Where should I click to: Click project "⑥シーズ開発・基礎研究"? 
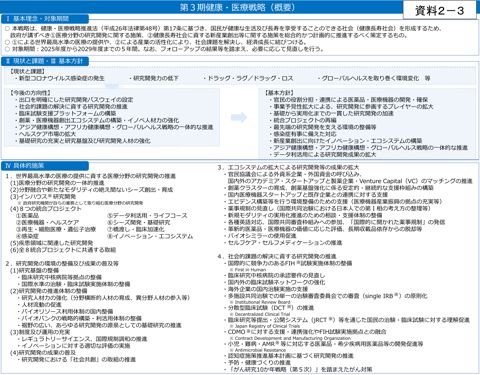(139, 222)
